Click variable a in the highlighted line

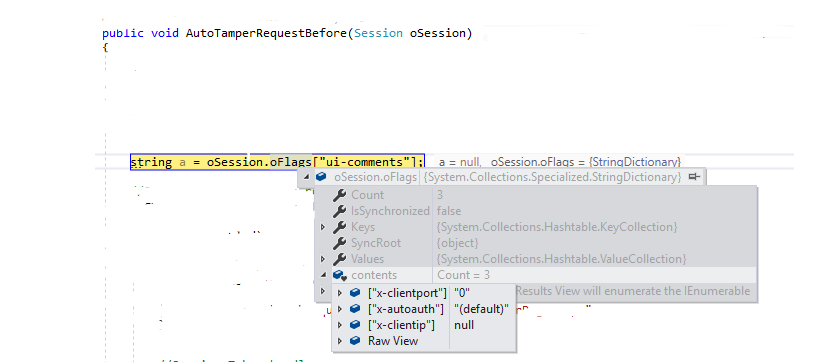[x=182, y=162]
